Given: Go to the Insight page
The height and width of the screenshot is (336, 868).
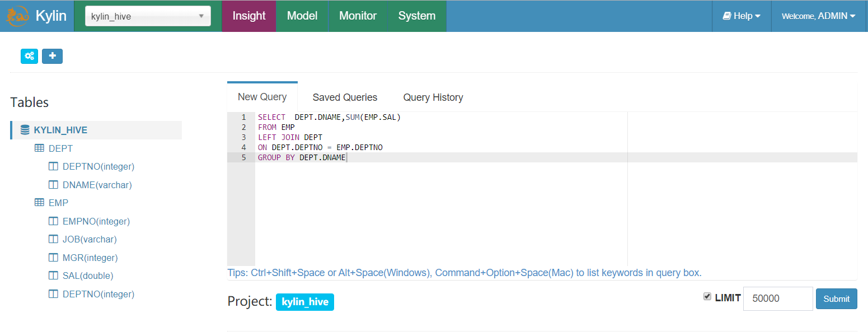Looking at the screenshot, I should click(249, 16).
